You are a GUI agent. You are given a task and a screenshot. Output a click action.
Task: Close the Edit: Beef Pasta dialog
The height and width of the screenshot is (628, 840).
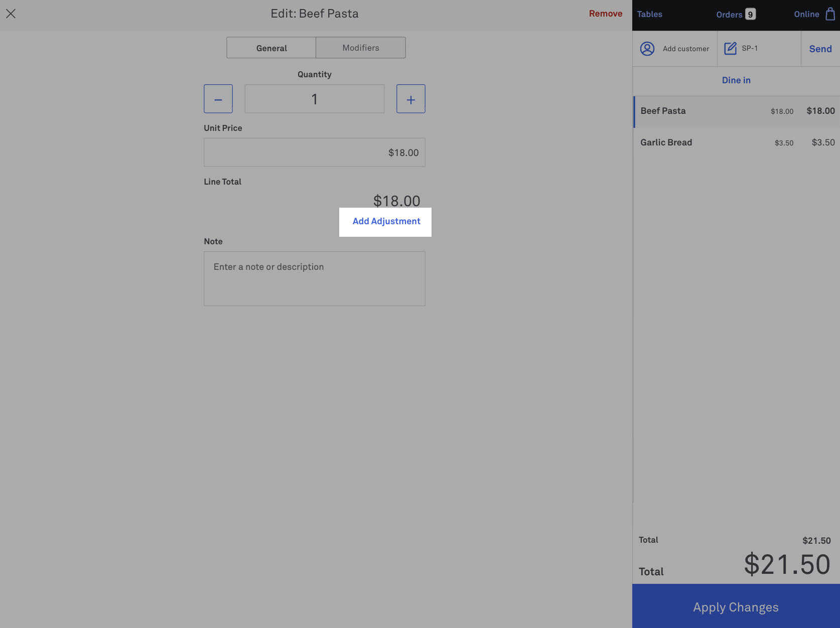click(11, 14)
